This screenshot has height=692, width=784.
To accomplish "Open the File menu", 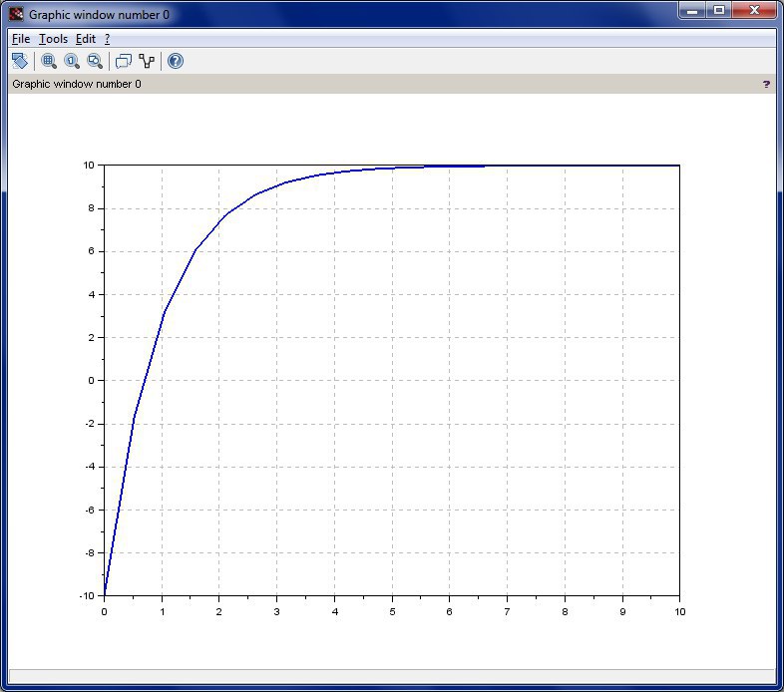I will tap(21, 39).
